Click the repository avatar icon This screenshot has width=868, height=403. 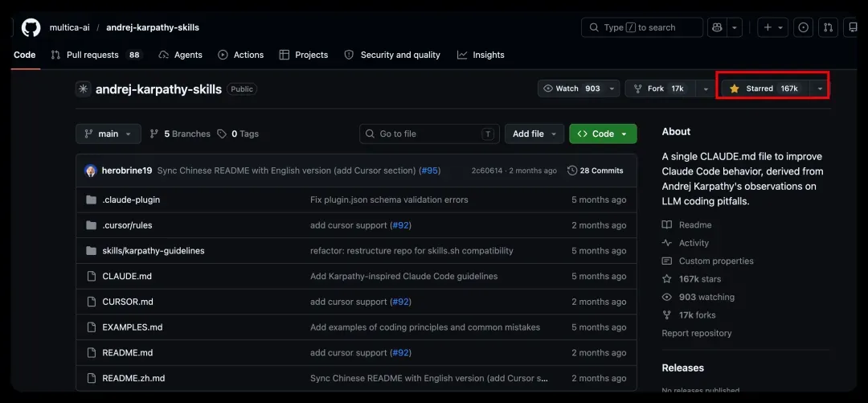(83, 88)
